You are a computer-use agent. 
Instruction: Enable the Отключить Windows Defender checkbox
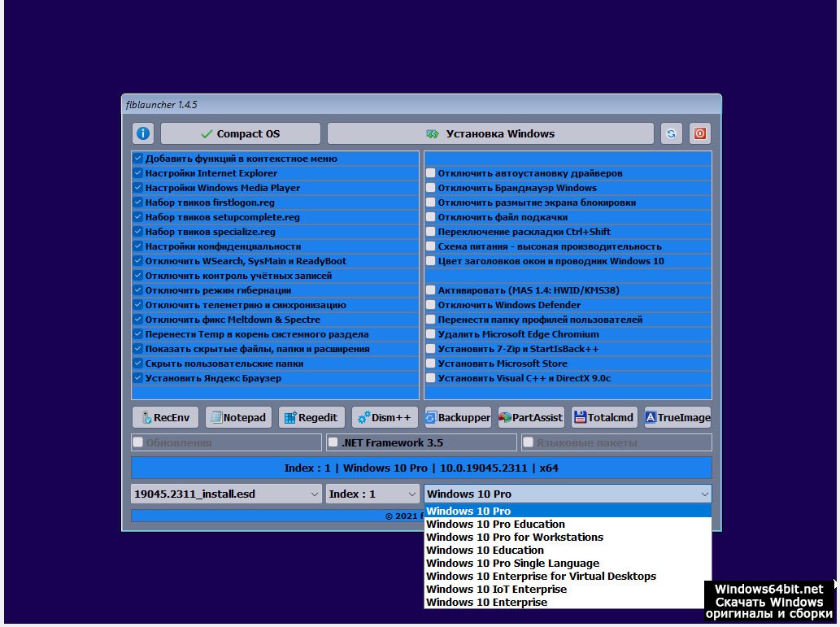click(431, 305)
